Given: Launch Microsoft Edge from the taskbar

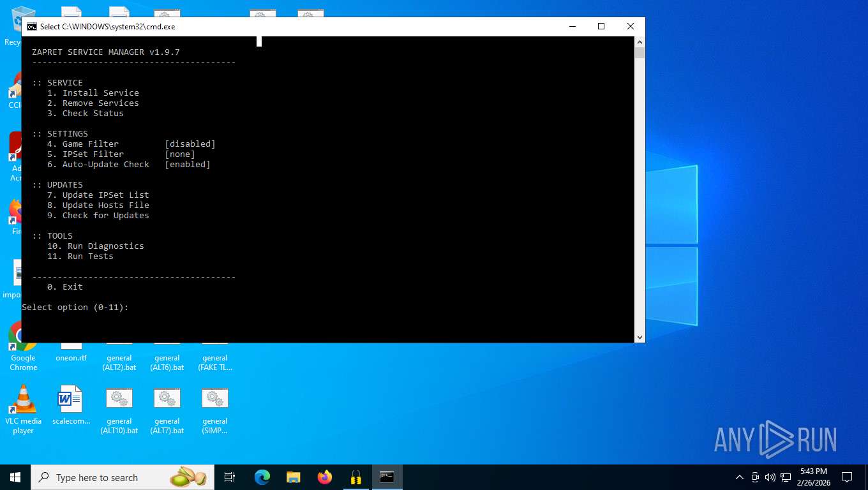Looking at the screenshot, I should [x=262, y=477].
